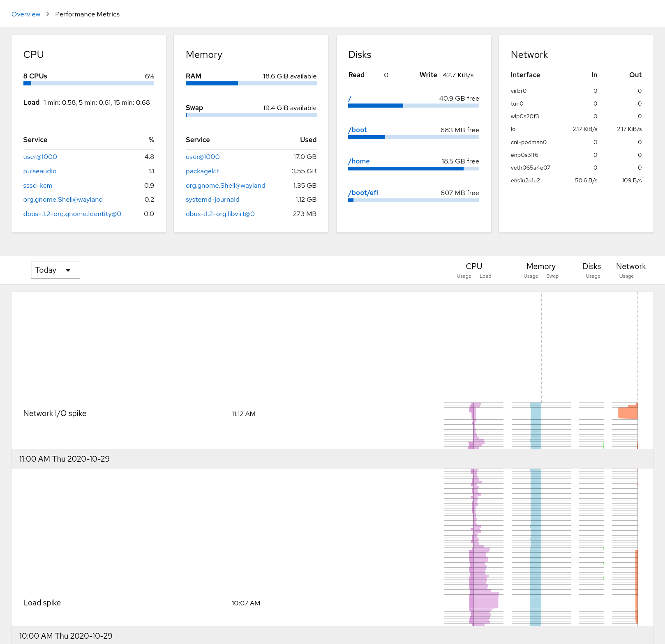Viewport: 665px width, 644px height.
Task: Click the Network column heading in graphs
Action: pos(630,267)
